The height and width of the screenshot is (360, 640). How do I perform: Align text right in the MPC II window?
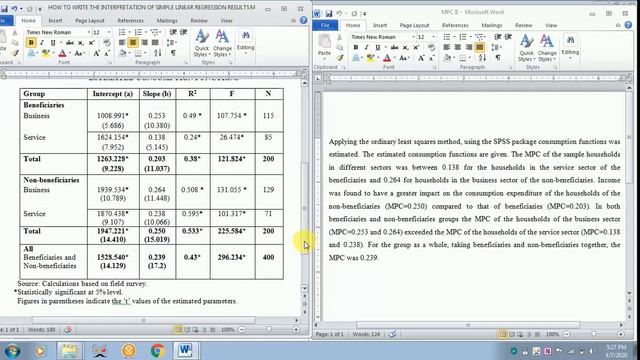click(469, 47)
